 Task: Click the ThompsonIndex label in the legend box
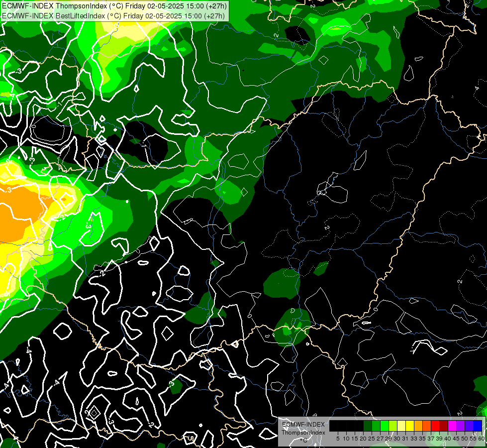(303, 433)
